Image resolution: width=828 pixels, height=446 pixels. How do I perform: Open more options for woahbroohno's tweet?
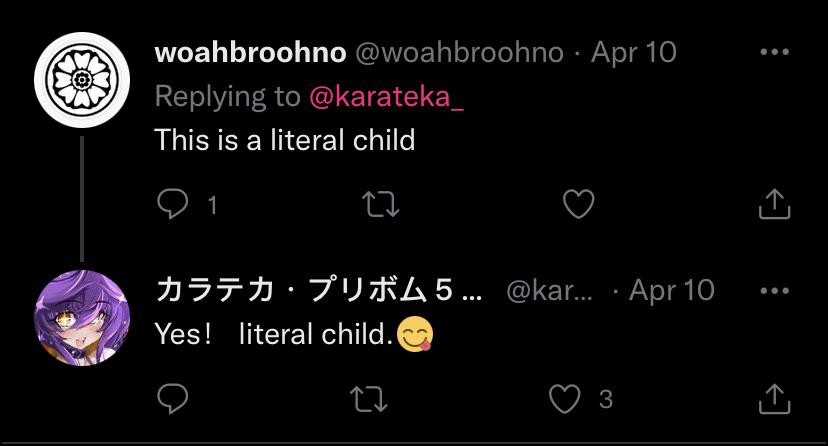[775, 53]
